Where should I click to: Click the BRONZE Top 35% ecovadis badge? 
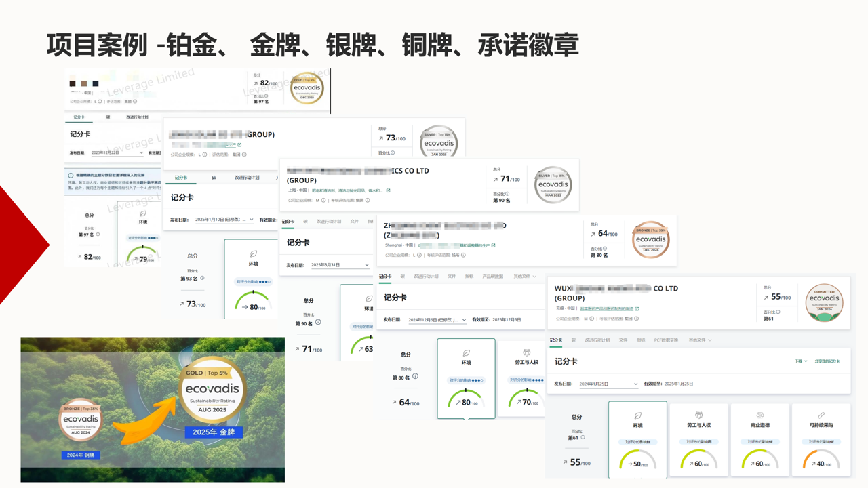click(x=650, y=239)
